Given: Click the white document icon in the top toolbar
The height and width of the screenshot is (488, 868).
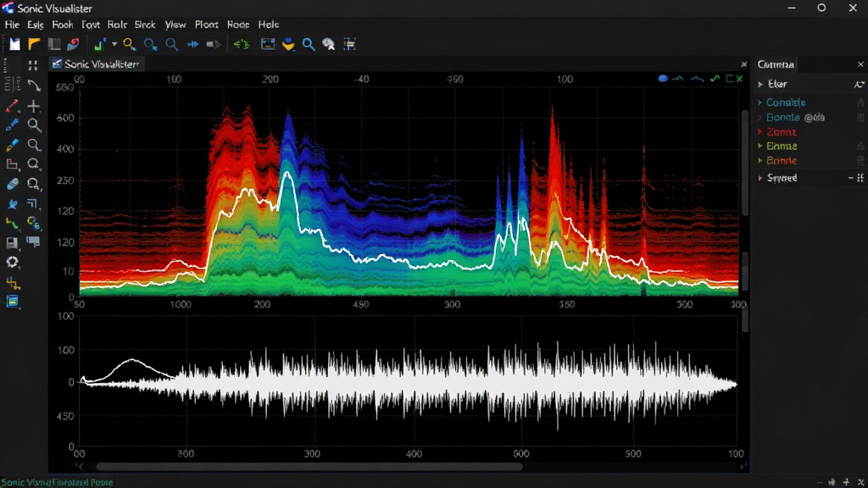Looking at the screenshot, I should point(14,44).
